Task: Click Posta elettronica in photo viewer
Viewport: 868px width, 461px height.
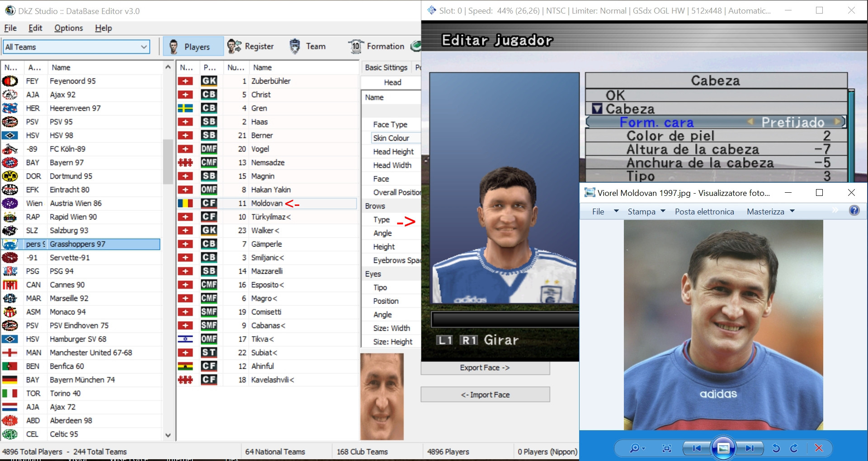Action: click(x=704, y=211)
